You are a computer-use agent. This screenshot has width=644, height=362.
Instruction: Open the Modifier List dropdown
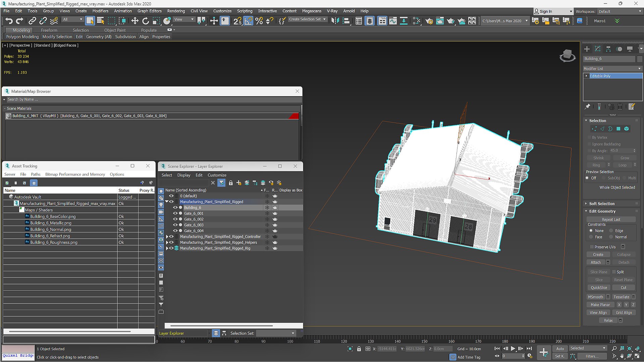(612, 69)
